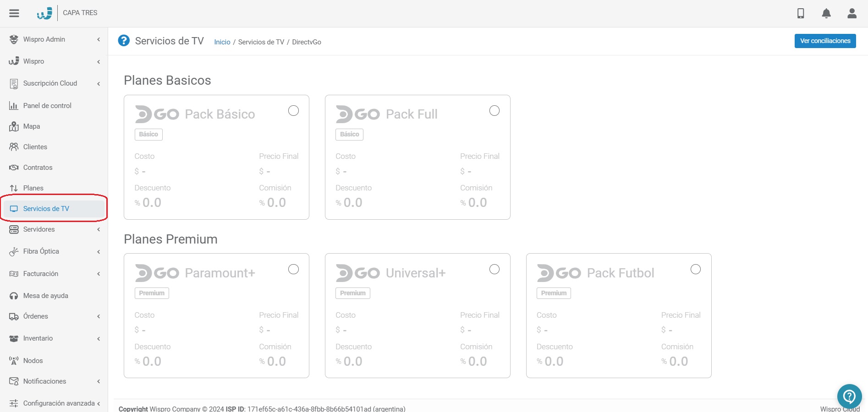Click the Planes arrows icon
The image size is (868, 412).
click(14, 188)
